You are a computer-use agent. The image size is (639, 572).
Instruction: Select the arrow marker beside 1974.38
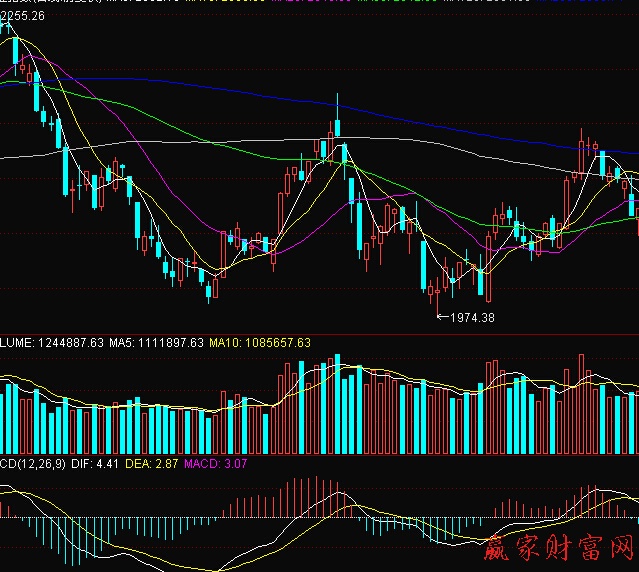pos(445,317)
